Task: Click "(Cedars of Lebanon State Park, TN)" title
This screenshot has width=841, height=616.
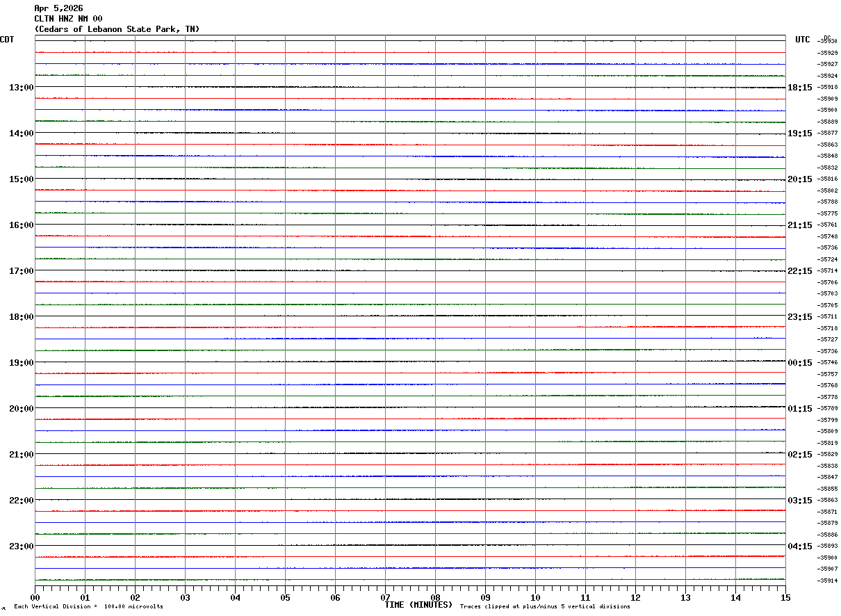Action: [117, 29]
